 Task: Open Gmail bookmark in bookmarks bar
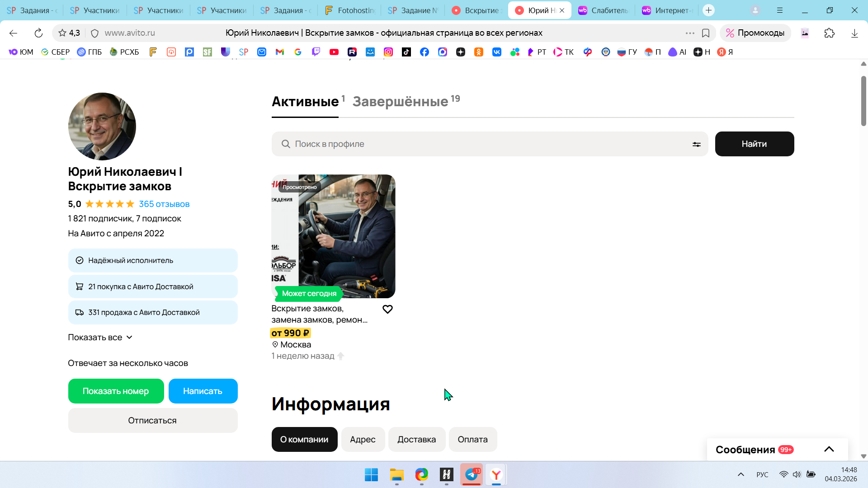(x=279, y=52)
